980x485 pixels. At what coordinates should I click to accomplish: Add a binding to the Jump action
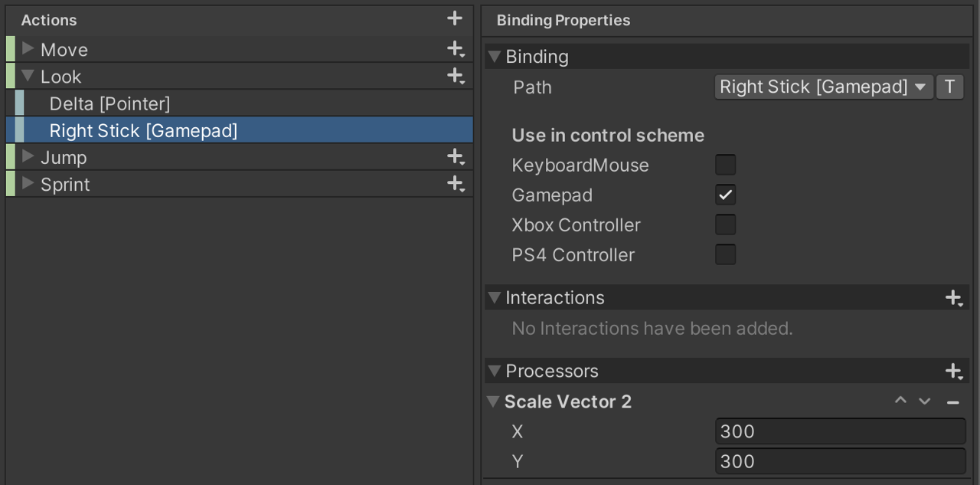[456, 156]
